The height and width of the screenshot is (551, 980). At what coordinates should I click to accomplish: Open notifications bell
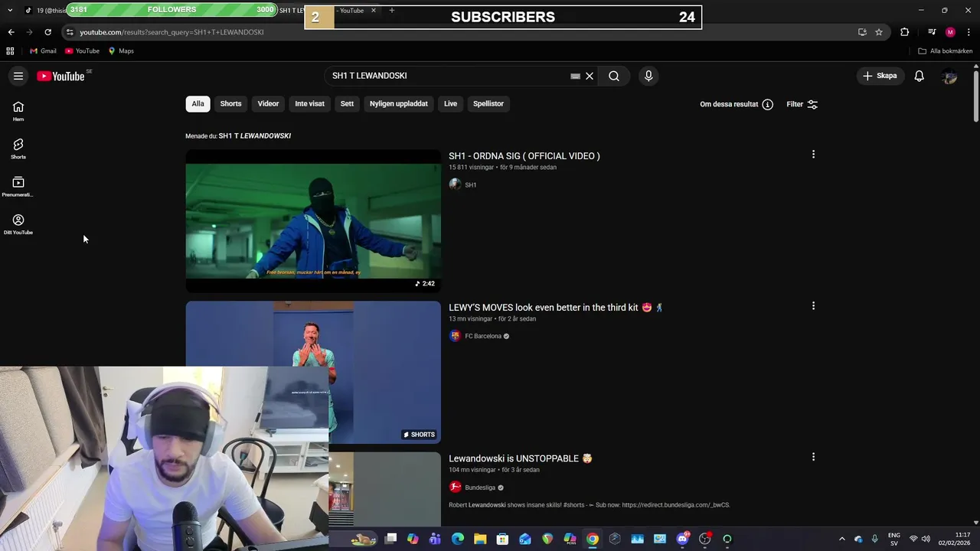coord(920,76)
